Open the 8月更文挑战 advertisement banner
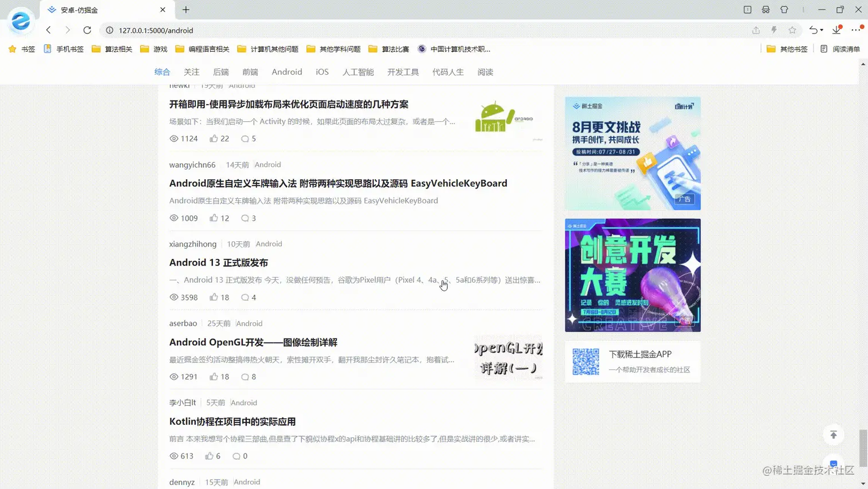Screen dimensions: 868x489 click(x=633, y=153)
